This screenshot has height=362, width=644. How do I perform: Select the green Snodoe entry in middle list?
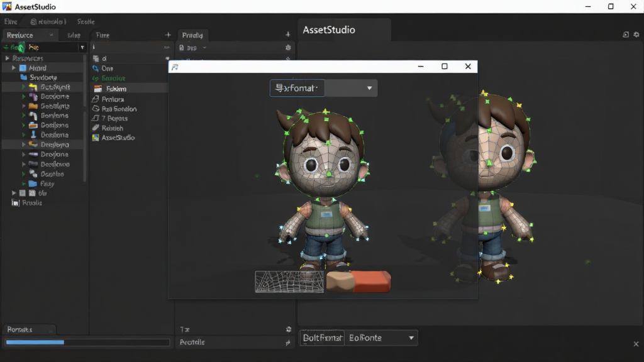click(x=113, y=78)
